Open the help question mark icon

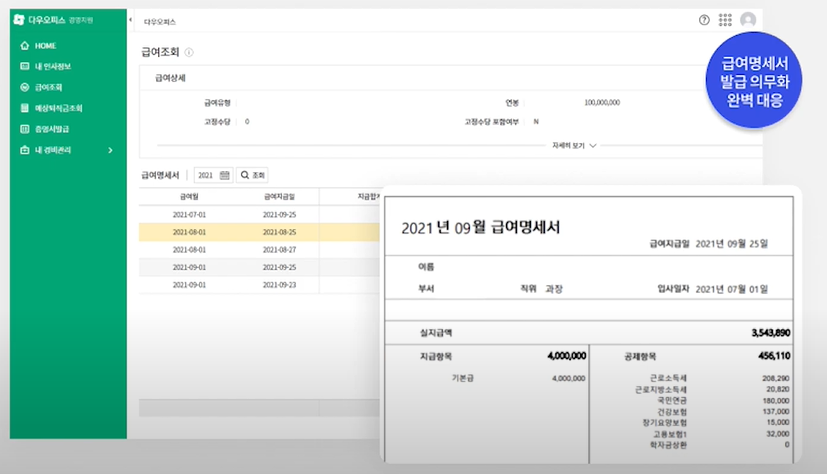704,20
